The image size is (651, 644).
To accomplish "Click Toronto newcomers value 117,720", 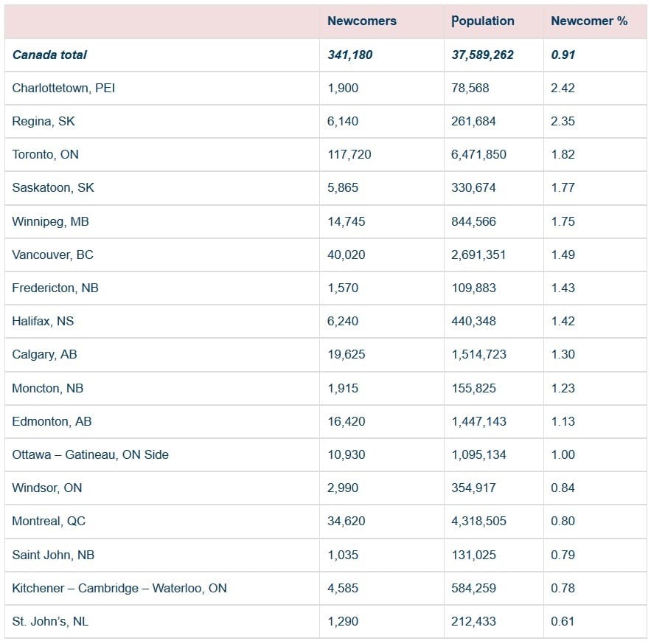I will (x=349, y=154).
